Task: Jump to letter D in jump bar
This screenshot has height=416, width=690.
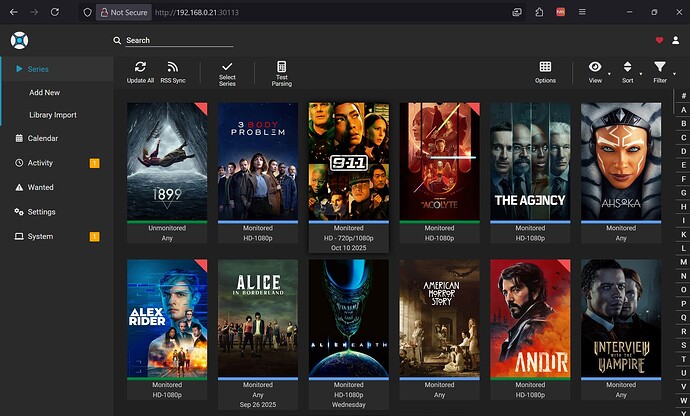Action: pyautogui.click(x=683, y=151)
